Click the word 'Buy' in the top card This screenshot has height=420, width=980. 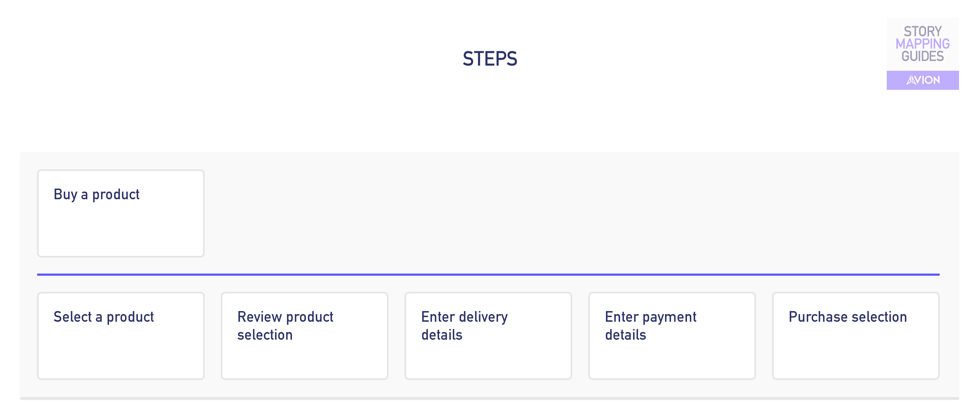click(x=66, y=195)
